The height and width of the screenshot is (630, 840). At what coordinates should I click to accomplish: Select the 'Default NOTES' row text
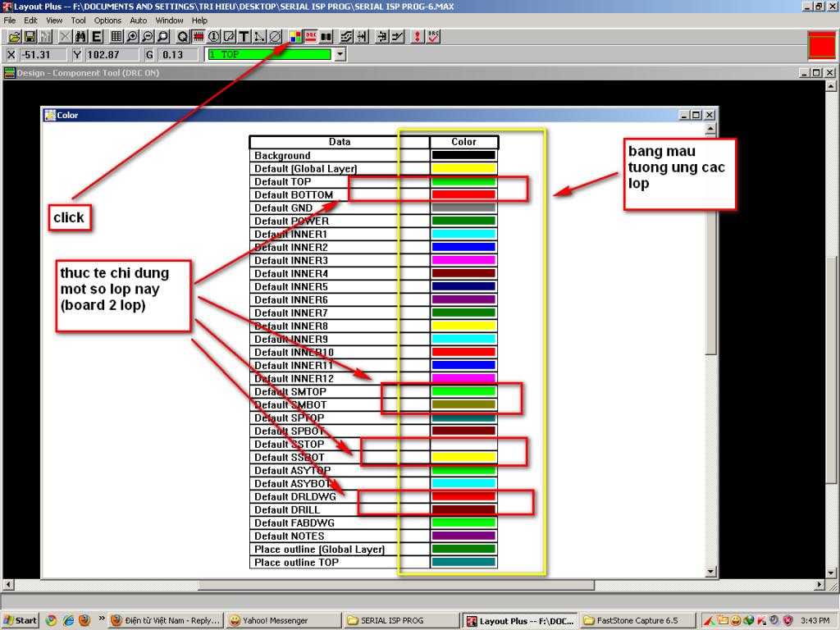[289, 536]
